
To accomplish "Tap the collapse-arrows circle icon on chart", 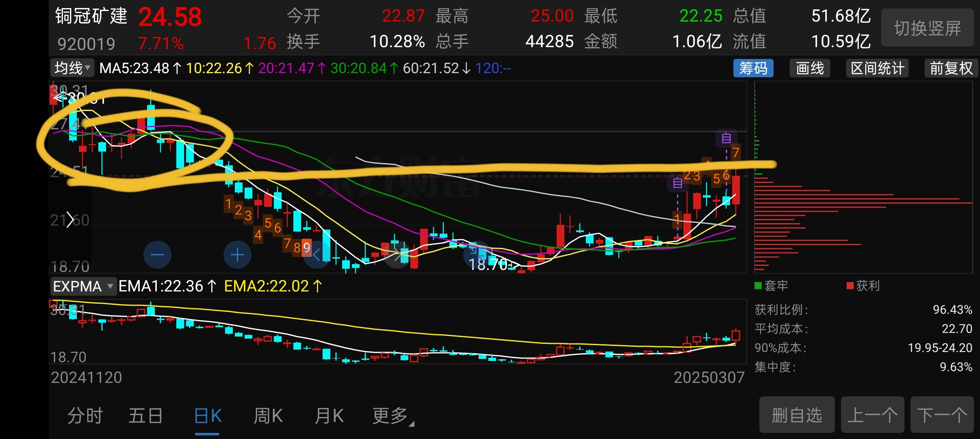I will pos(477,254).
